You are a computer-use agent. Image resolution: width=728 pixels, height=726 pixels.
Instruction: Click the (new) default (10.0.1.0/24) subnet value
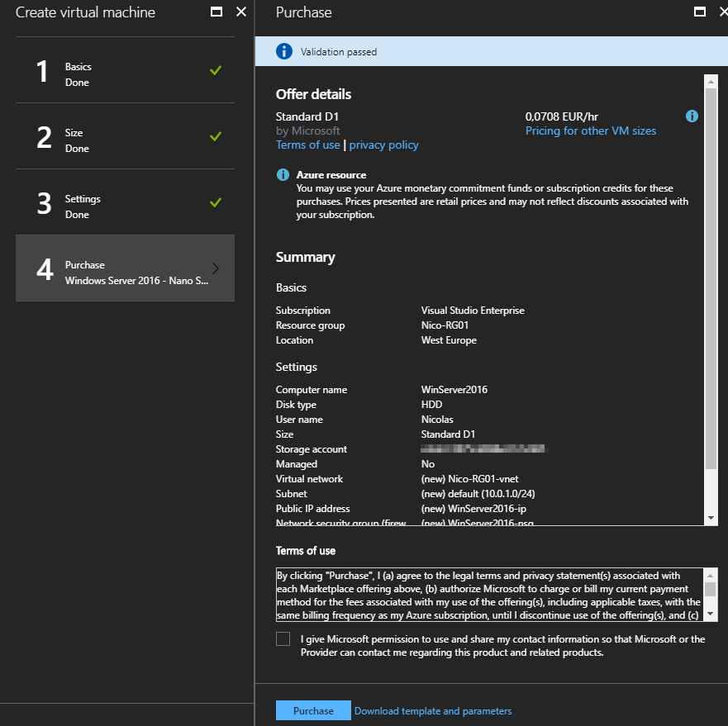coord(478,493)
